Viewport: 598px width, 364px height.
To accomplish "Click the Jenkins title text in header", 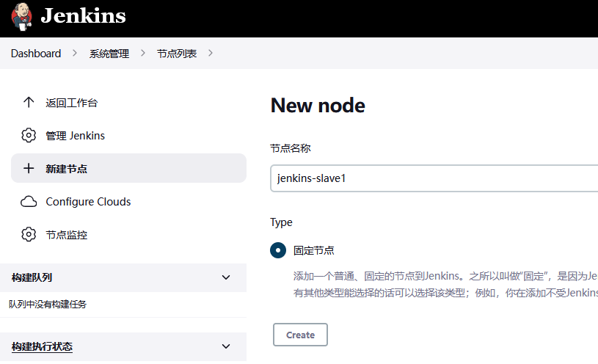I will click(83, 16).
